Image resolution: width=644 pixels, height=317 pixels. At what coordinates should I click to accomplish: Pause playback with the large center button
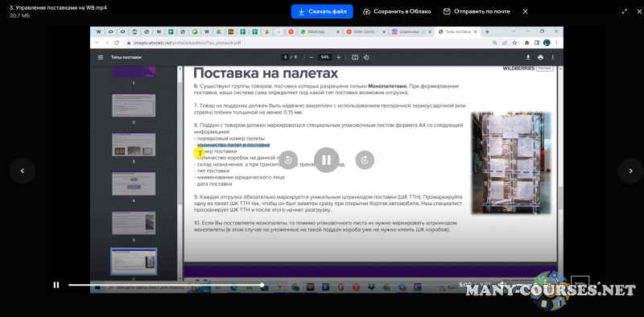pos(327,160)
